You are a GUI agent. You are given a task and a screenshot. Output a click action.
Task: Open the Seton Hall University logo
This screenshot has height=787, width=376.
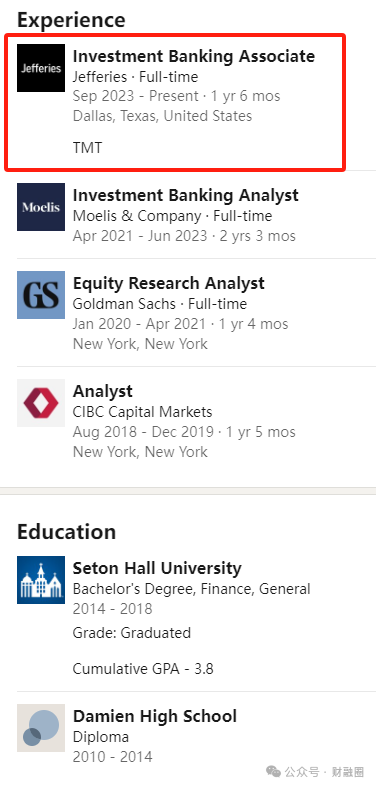[41, 580]
